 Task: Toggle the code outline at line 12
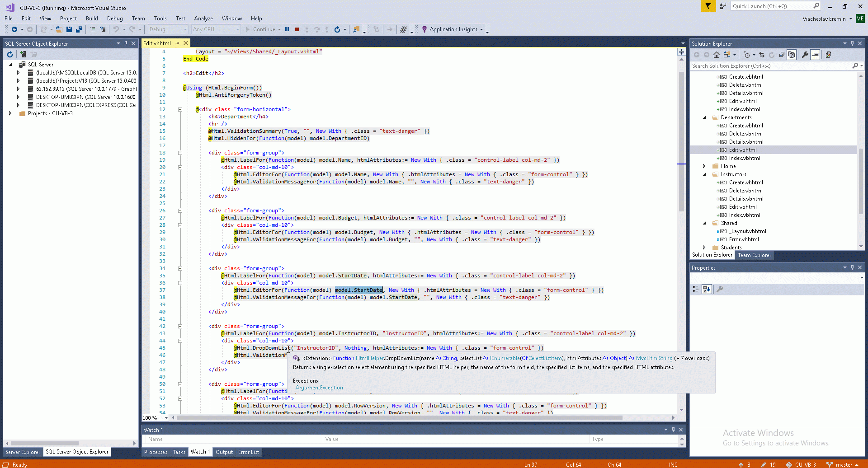pos(180,109)
